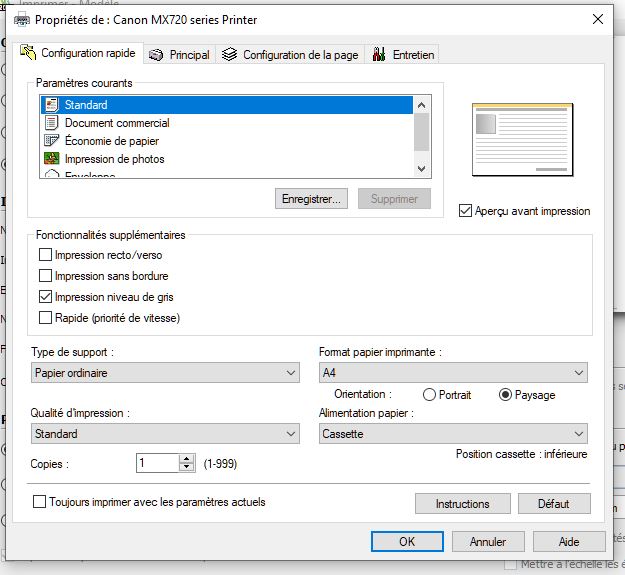Click the Annuler button

488,542
